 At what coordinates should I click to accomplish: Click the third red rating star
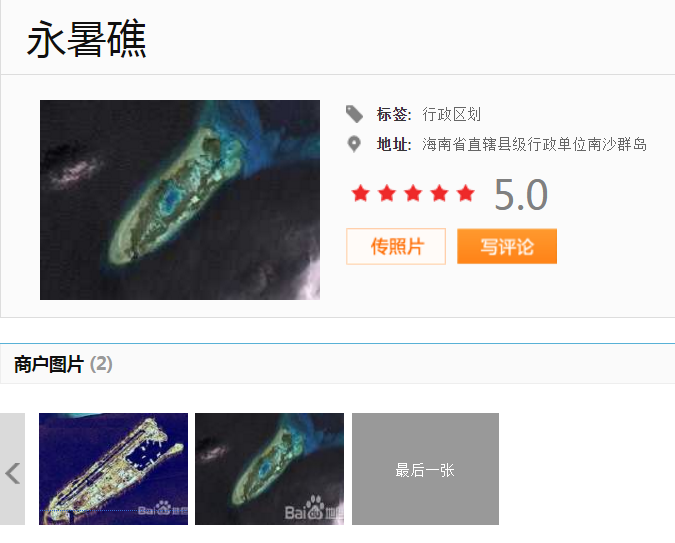413,193
